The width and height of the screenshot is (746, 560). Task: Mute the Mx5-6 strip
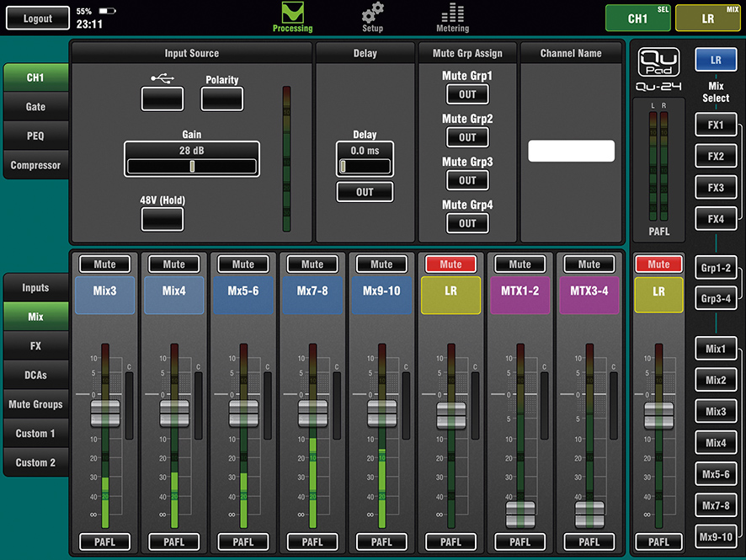click(243, 264)
